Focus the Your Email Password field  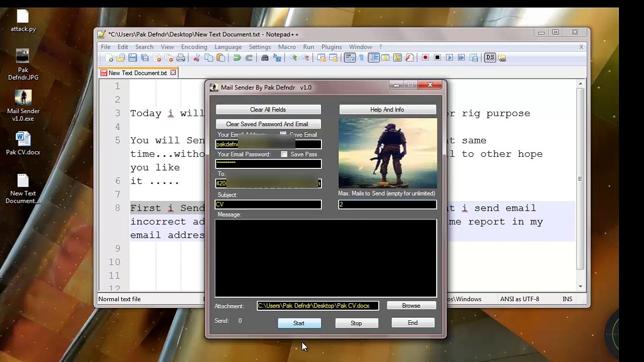[x=268, y=164]
